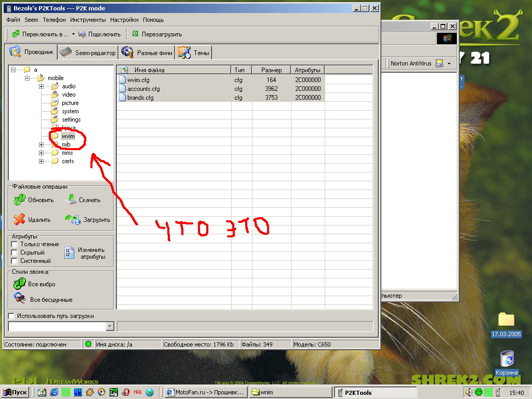Click the green connection indicator in status bar
The image size is (532, 399).
pyautogui.click(x=88, y=344)
